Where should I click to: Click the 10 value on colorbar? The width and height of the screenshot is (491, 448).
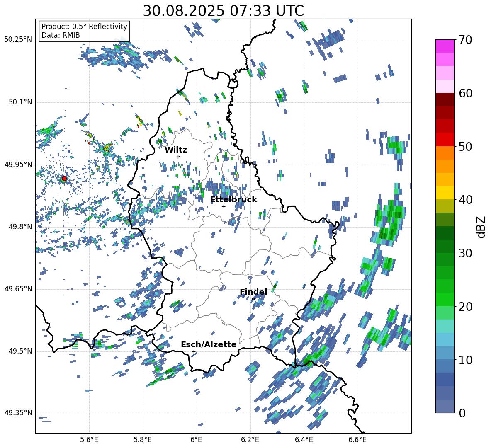click(x=466, y=359)
